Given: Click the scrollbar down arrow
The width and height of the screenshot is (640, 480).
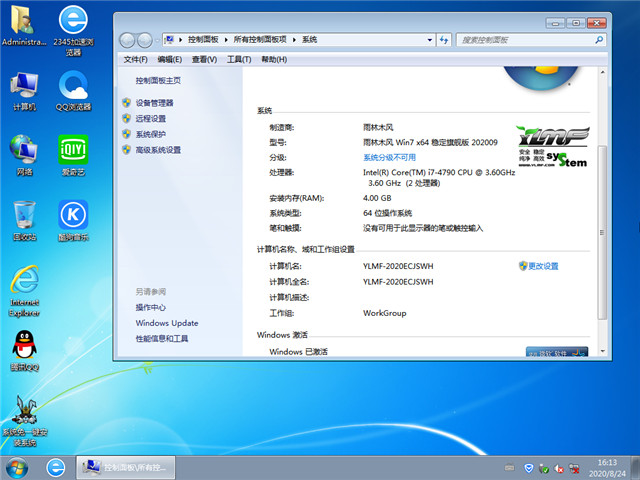Looking at the screenshot, I should [x=602, y=351].
